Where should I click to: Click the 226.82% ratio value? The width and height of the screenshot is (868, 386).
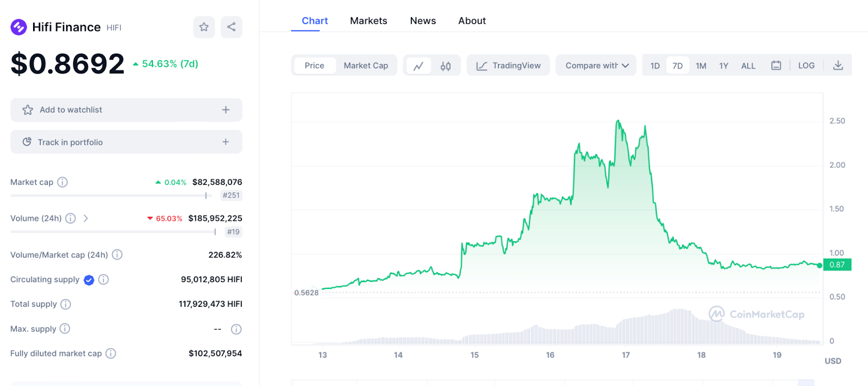point(225,255)
